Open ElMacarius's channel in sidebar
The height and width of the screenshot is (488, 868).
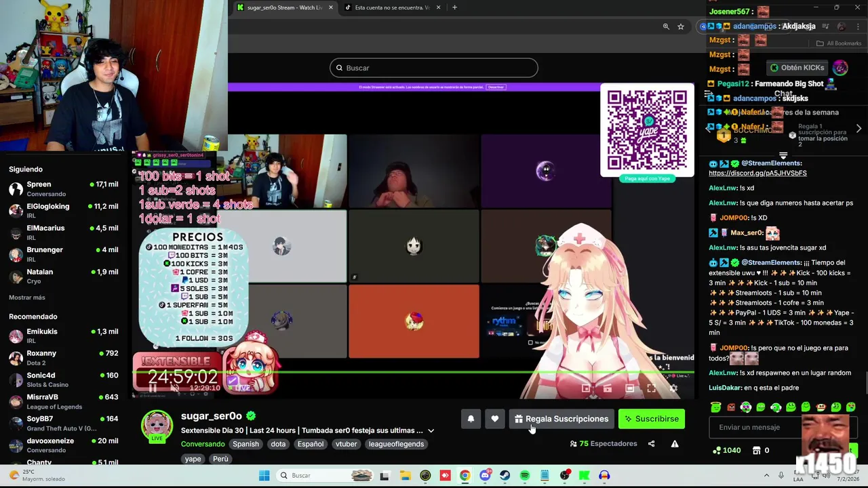pos(63,232)
